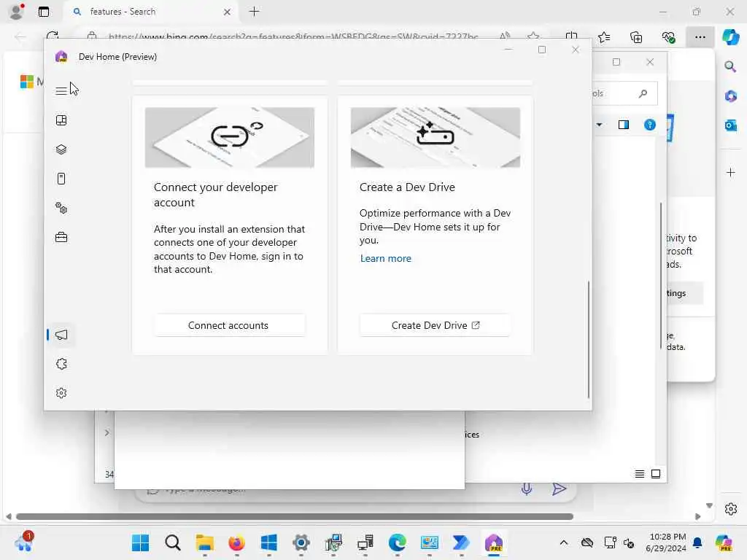
Task: Follow the Learn more link about Dev Drive
Action: coord(385,259)
